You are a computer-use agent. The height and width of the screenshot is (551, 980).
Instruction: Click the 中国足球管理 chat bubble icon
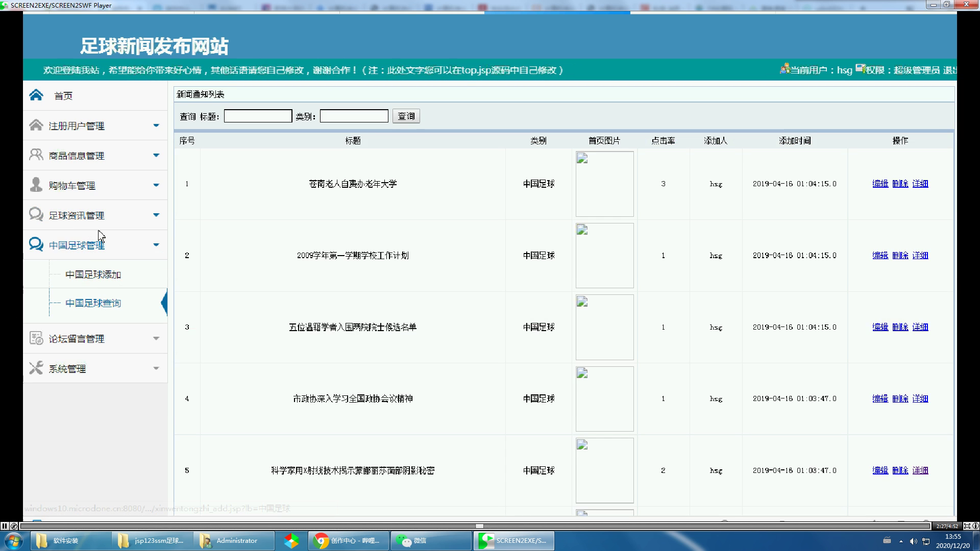(x=36, y=244)
